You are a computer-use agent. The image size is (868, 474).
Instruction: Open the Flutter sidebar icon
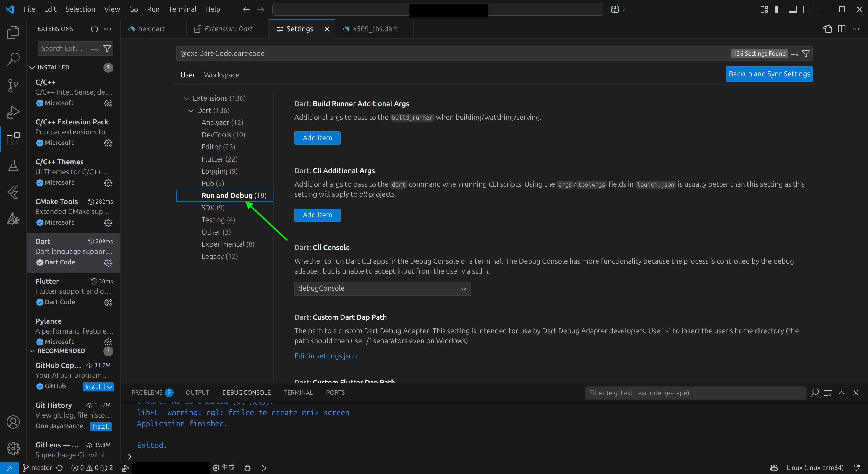click(x=13, y=192)
